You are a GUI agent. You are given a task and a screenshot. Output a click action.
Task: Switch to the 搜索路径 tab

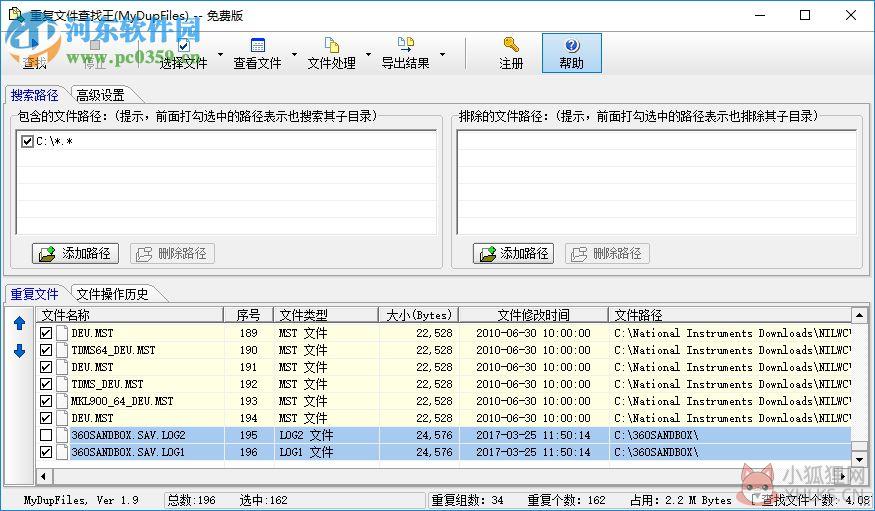pos(35,95)
